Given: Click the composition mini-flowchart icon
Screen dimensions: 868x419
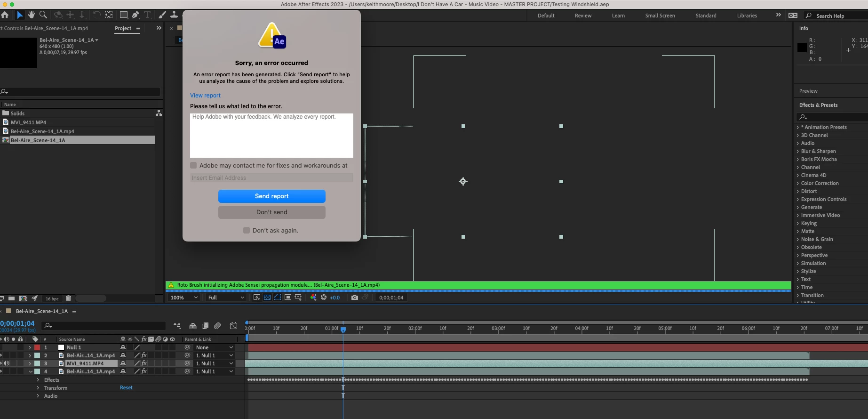Looking at the screenshot, I should coord(177,326).
